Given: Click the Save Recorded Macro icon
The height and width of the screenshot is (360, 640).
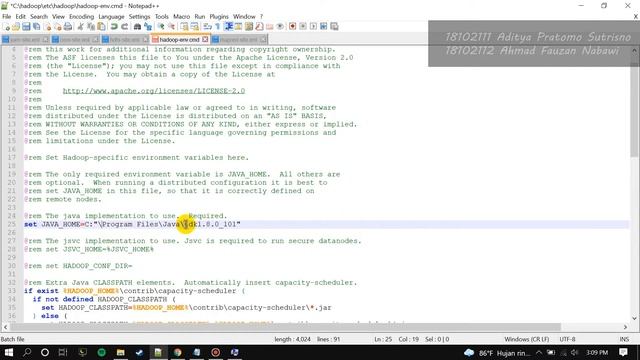Looking at the screenshot, I should pyautogui.click(x=334, y=27).
